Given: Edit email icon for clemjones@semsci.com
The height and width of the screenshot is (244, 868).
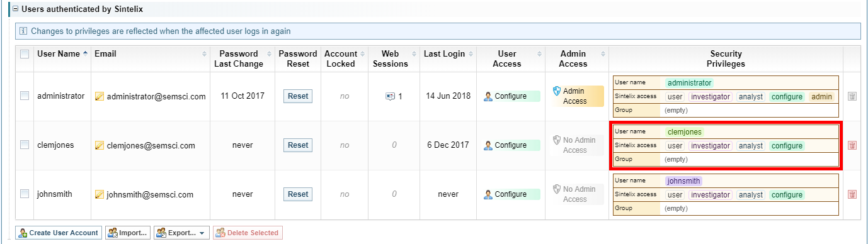Looking at the screenshot, I should (99, 145).
